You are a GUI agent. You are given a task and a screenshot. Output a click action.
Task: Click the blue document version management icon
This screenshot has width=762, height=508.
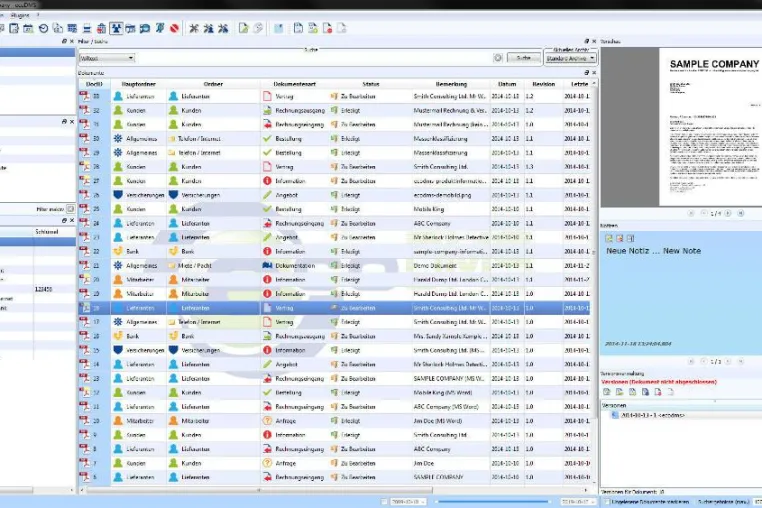[x=645, y=392]
